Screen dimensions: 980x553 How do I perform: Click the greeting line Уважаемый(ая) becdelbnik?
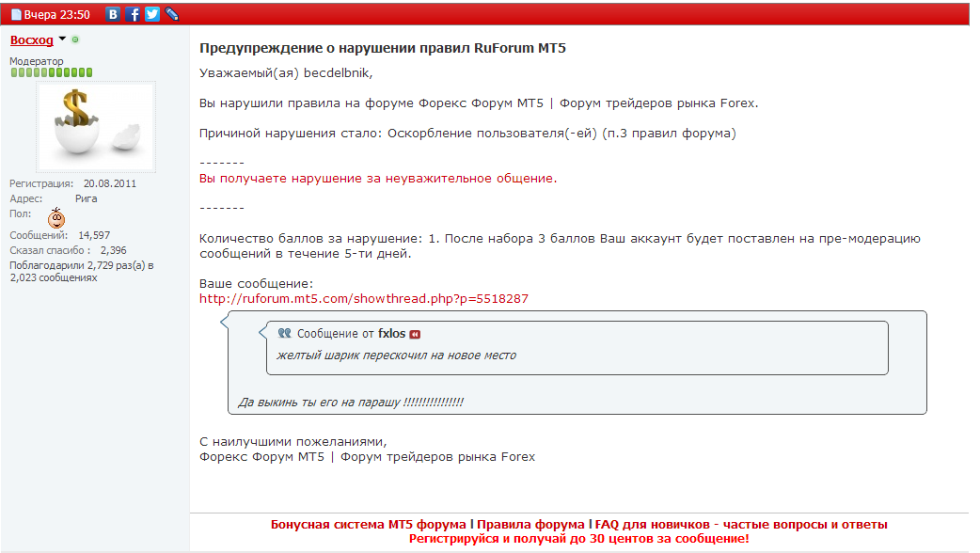(x=286, y=73)
